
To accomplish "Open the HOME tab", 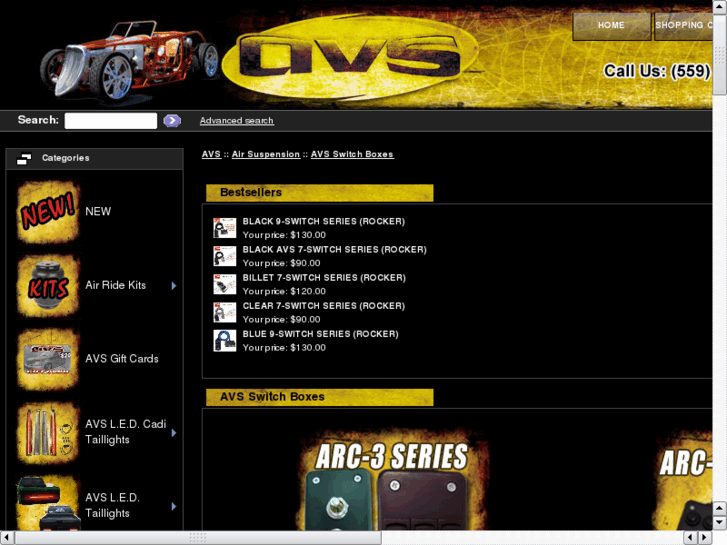I will (x=612, y=26).
